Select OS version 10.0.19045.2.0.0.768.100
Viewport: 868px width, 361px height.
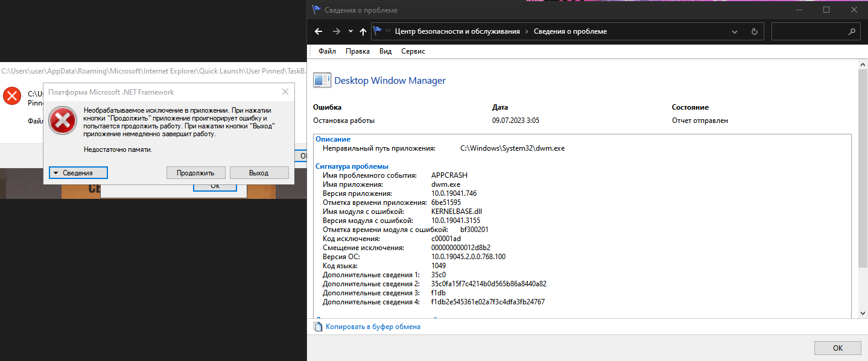[469, 257]
